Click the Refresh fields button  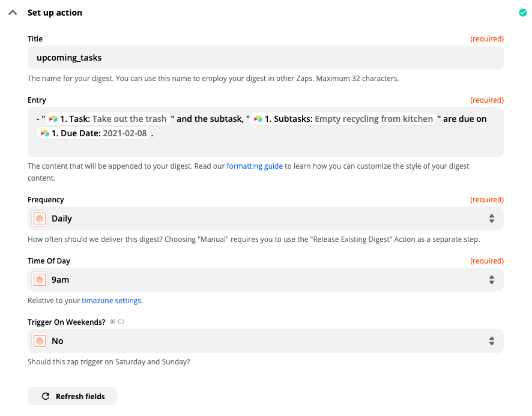coord(73,396)
